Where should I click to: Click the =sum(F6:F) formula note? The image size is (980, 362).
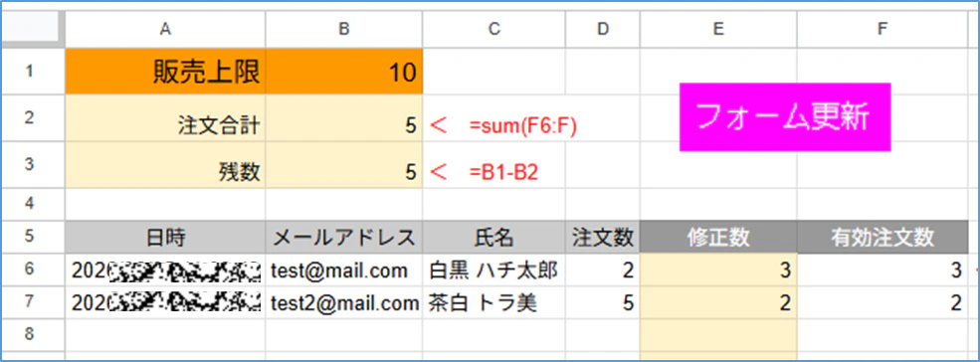pos(523,127)
